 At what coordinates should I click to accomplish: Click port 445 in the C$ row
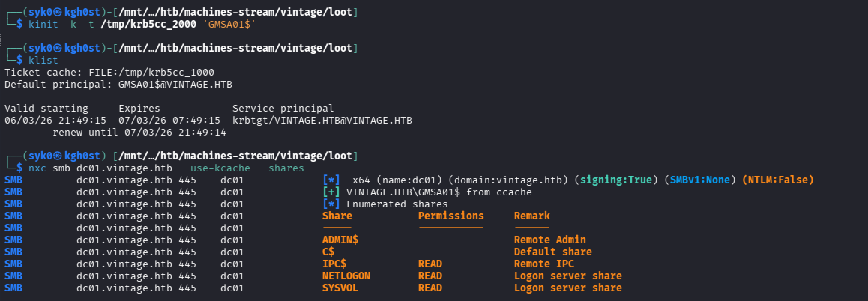point(187,252)
